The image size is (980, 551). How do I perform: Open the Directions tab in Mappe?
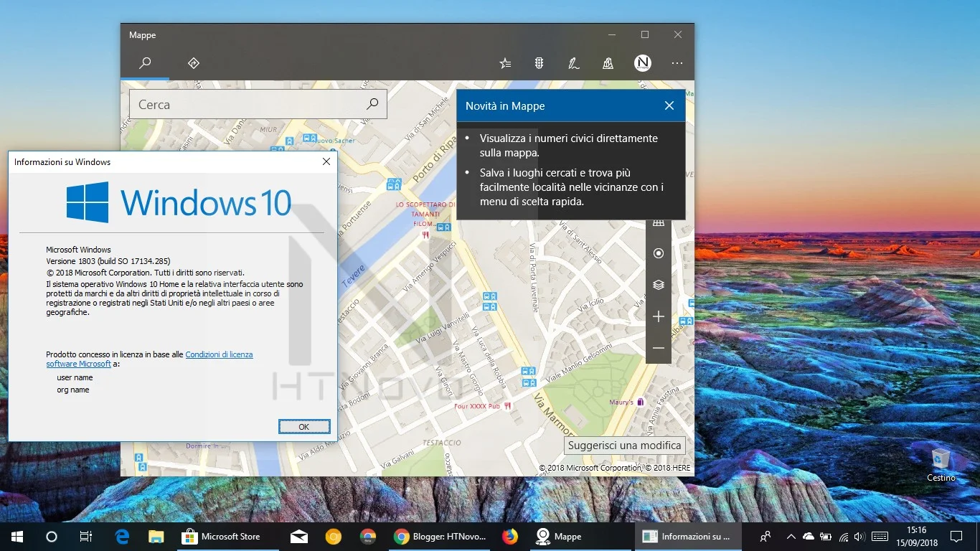[193, 63]
